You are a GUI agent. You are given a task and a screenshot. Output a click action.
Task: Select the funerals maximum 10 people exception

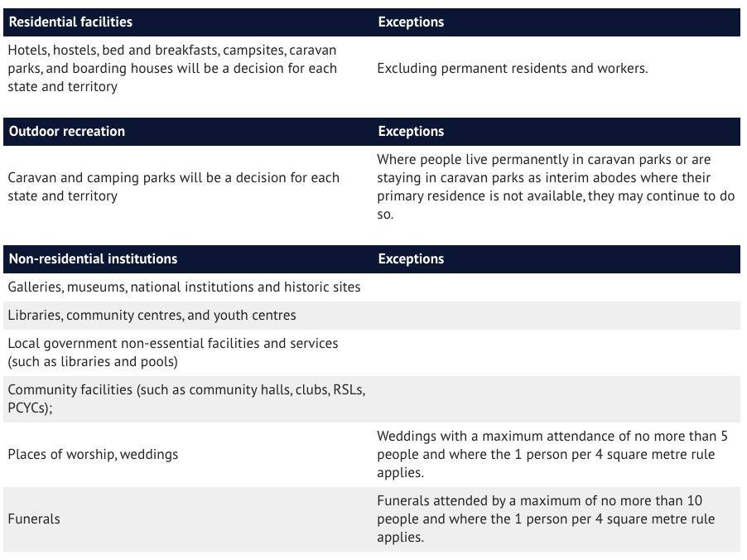pyautogui.click(x=552, y=519)
